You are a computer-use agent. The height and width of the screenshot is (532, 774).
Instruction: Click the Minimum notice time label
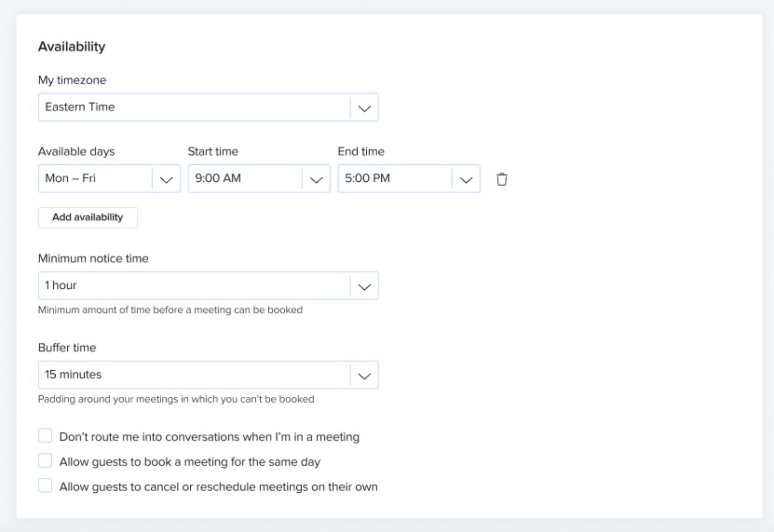click(93, 258)
